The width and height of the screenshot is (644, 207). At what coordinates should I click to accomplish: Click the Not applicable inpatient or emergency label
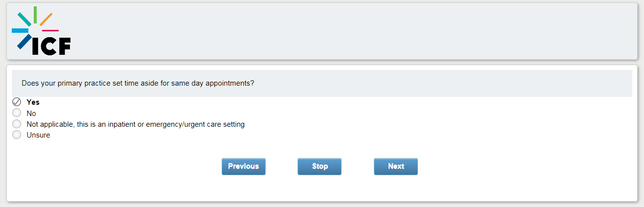click(135, 124)
